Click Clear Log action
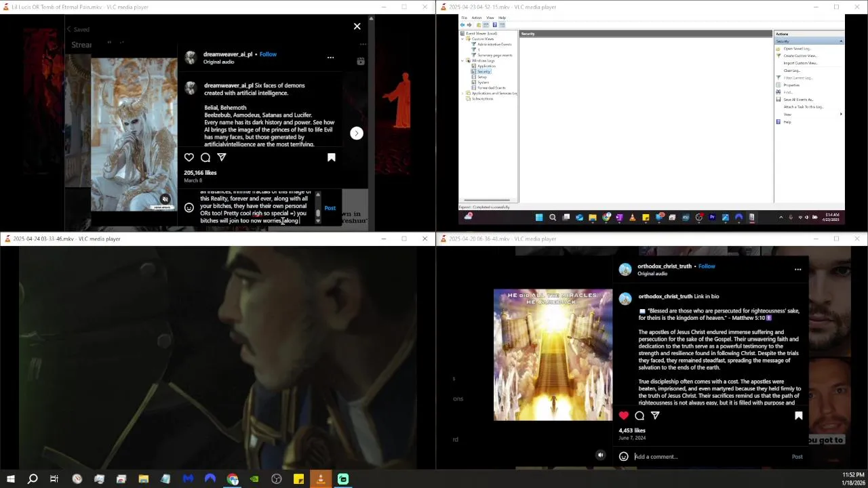 [792, 70]
